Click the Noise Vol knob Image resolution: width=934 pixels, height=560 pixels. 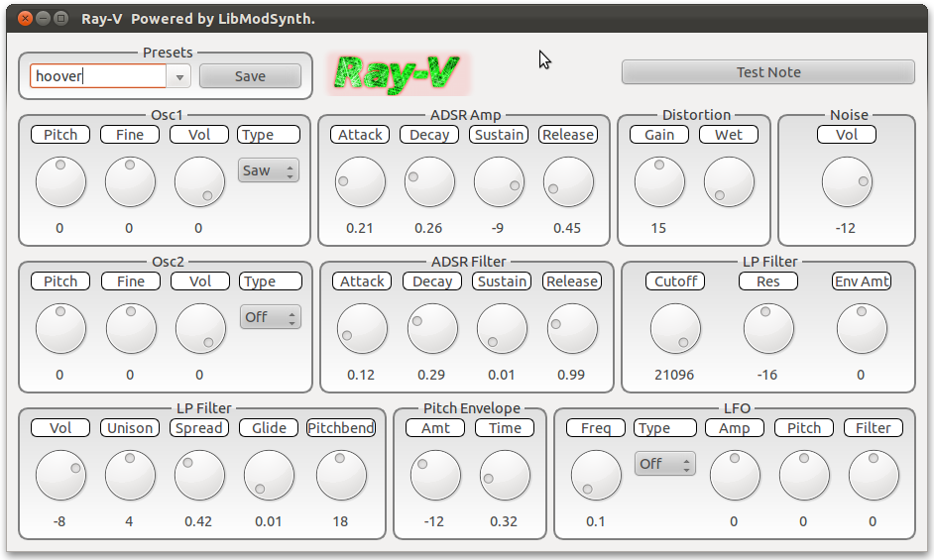[847, 182]
